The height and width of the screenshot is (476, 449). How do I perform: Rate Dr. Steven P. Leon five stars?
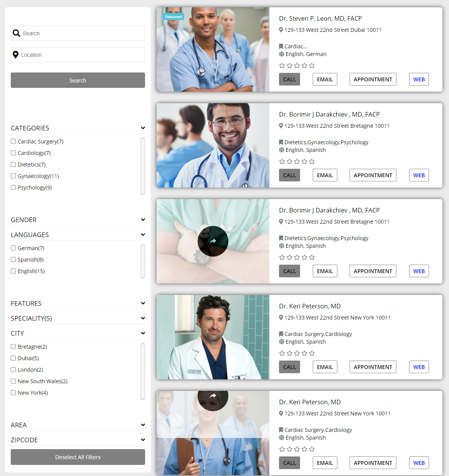click(312, 66)
